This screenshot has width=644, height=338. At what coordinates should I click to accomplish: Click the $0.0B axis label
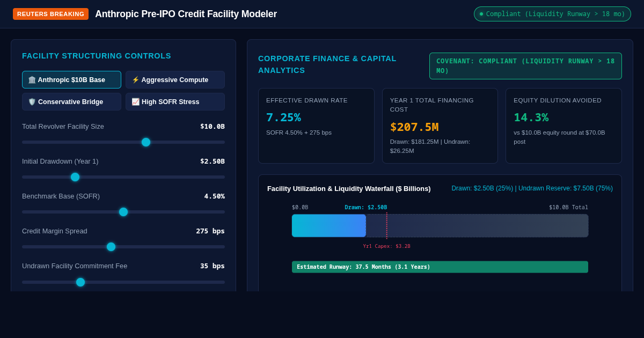300,208
